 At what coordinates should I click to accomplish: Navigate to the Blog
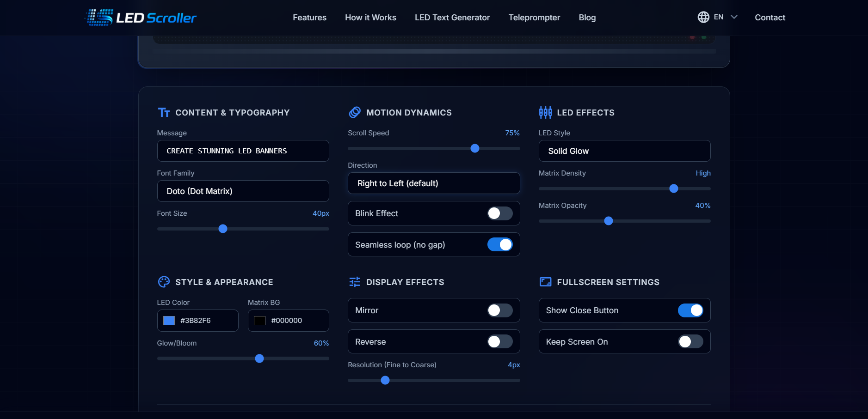point(587,18)
